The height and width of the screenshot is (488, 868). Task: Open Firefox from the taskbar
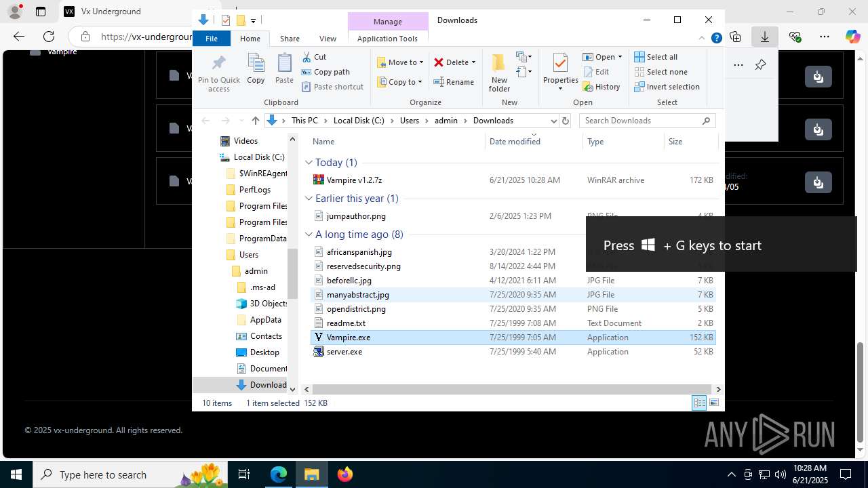click(345, 474)
